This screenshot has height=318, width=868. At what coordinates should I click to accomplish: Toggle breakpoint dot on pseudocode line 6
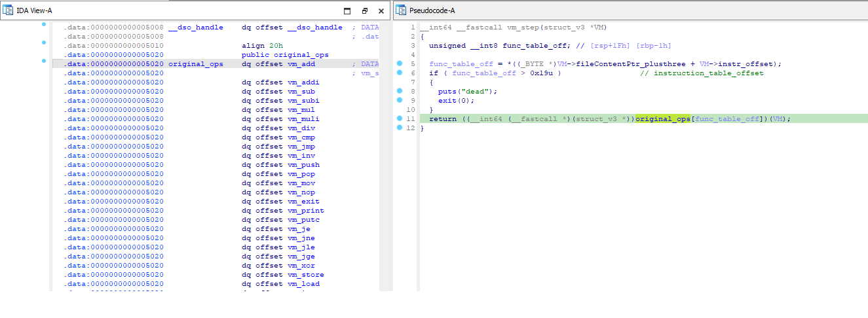pos(399,73)
